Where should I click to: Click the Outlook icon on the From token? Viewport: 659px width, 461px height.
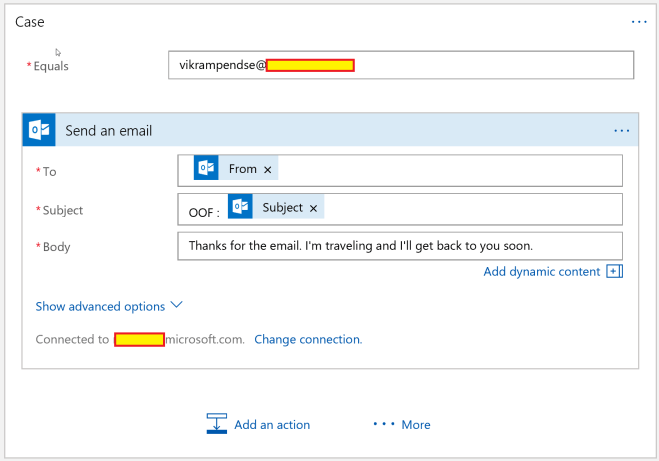coord(206,169)
